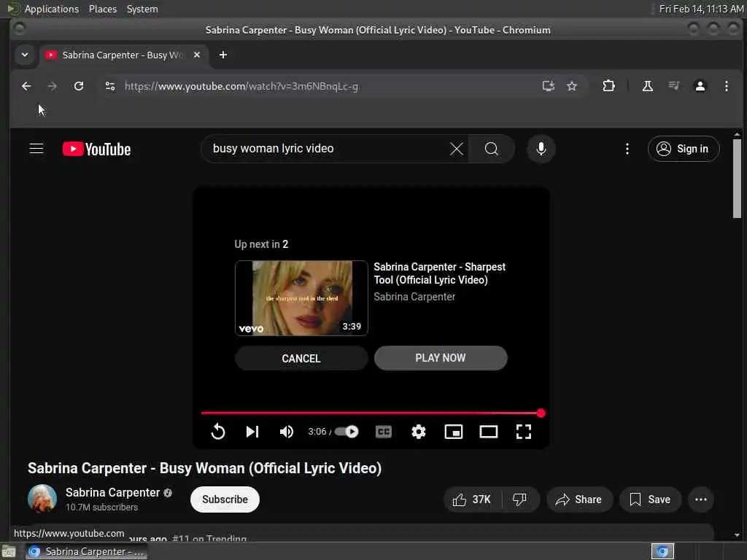Skip to the next video

pyautogui.click(x=252, y=432)
